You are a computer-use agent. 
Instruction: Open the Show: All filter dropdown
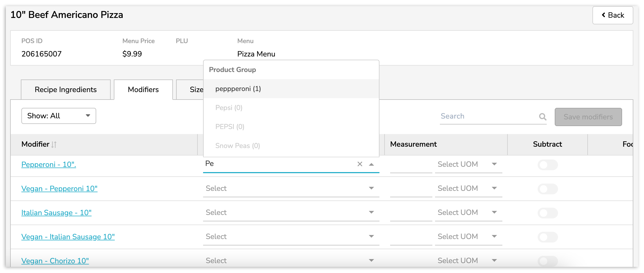[x=59, y=116]
